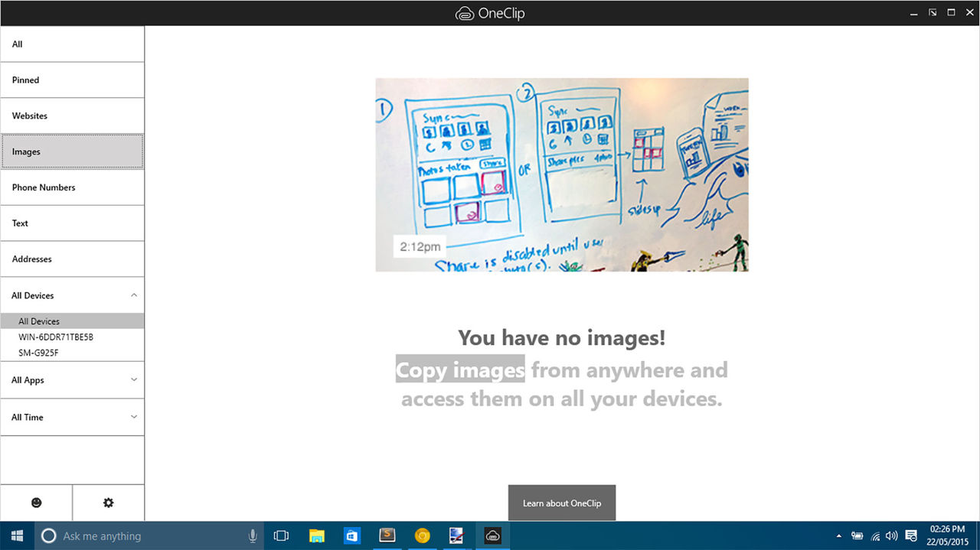Viewport: 980px width, 550px height.
Task: Click the highlighted Copy images text
Action: tap(460, 369)
